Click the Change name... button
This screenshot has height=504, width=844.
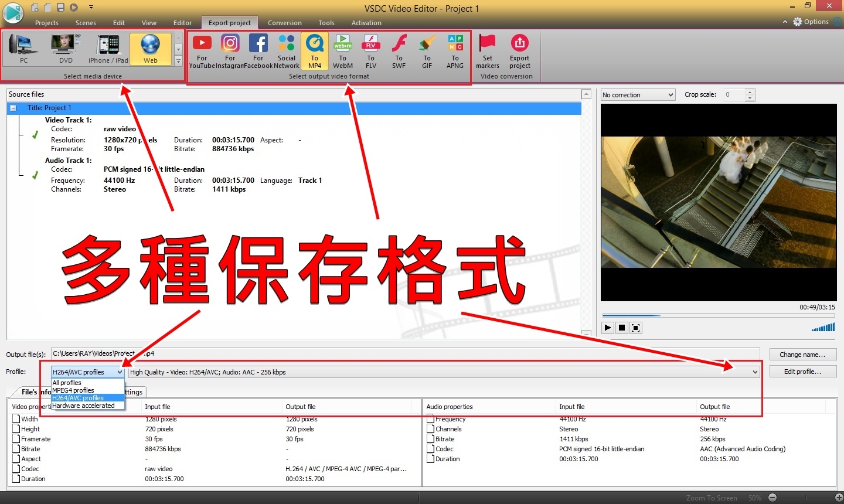pyautogui.click(x=802, y=355)
